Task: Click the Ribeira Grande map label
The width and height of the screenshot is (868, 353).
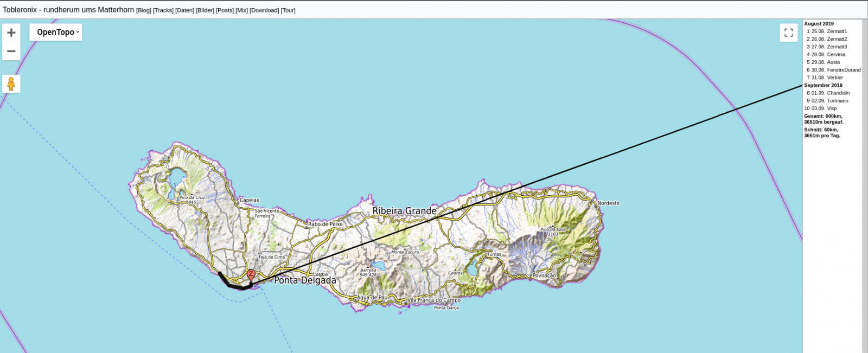Action: [405, 211]
